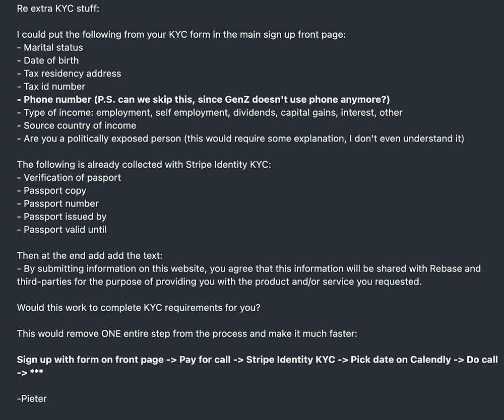The image size is (504, 420).
Task: Click the 'Would this work to complete KYC' question
Action: (x=139, y=308)
